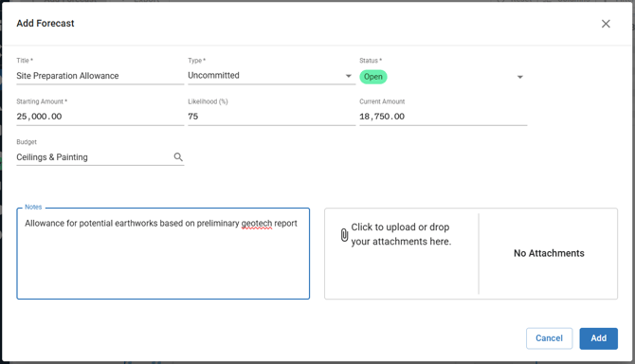Click the Cancel button
The height and width of the screenshot is (364, 635).
pyautogui.click(x=549, y=338)
